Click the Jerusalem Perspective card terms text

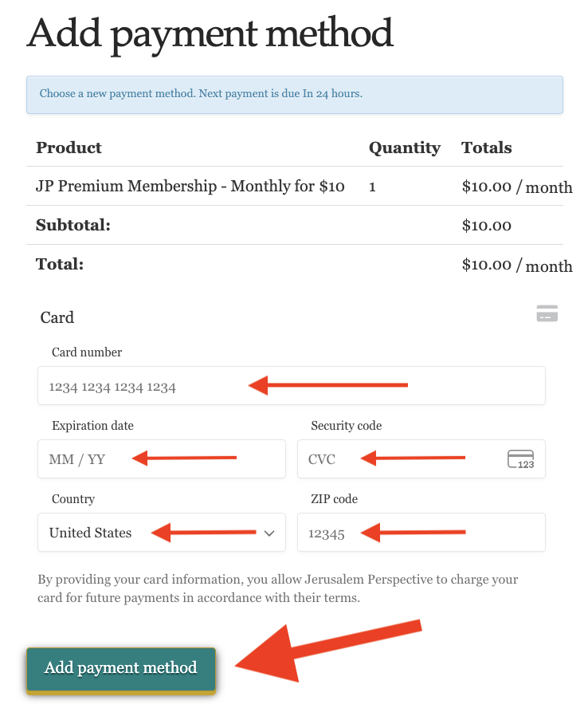click(277, 588)
